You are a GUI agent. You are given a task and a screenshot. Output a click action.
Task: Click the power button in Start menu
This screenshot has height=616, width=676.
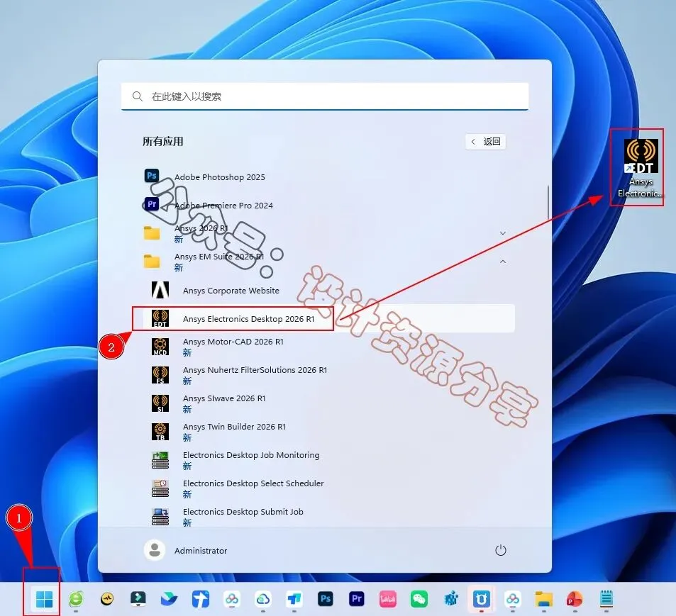[x=501, y=550]
